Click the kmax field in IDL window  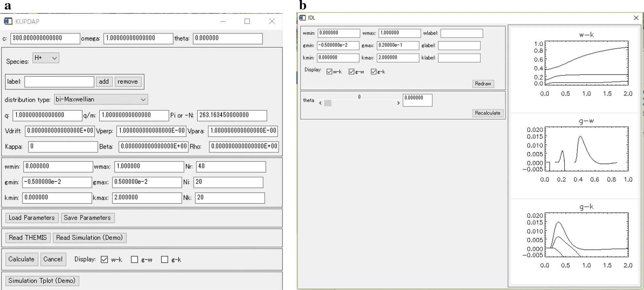(398, 58)
